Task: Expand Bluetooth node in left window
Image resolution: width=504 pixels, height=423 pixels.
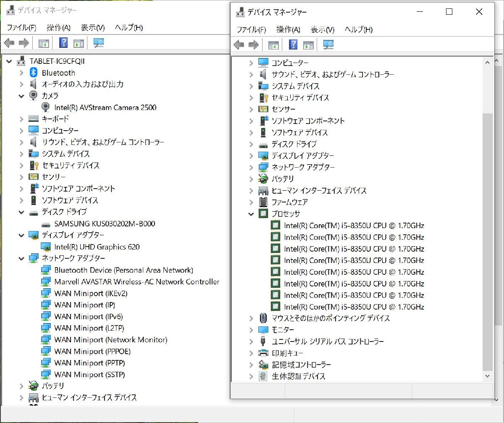Action: [21, 73]
